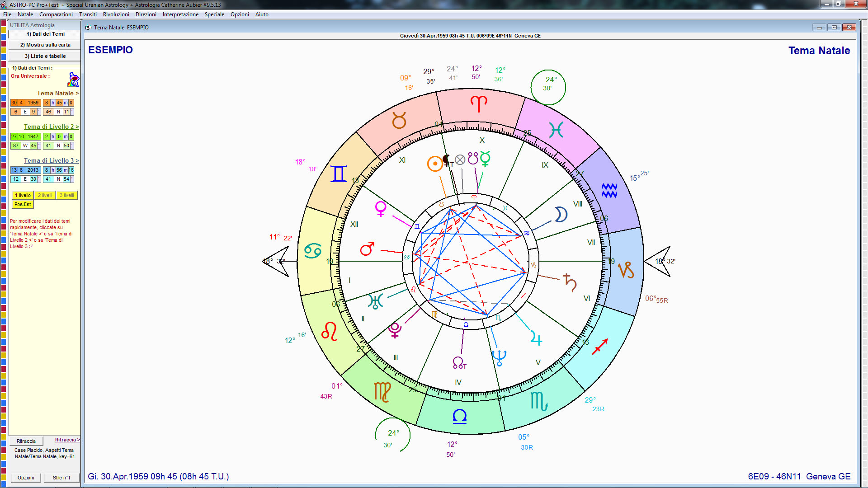Click the Pisces sign on the zodiac ring

(556, 130)
